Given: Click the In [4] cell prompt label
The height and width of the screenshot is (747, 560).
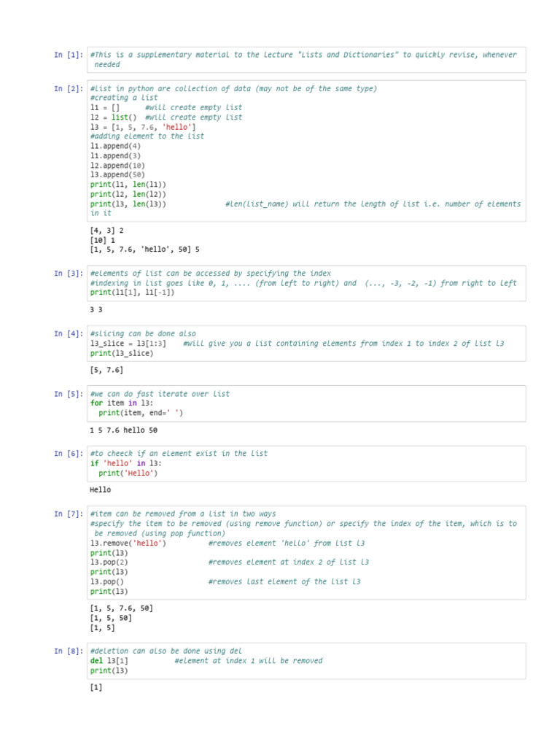Looking at the screenshot, I should [69, 334].
